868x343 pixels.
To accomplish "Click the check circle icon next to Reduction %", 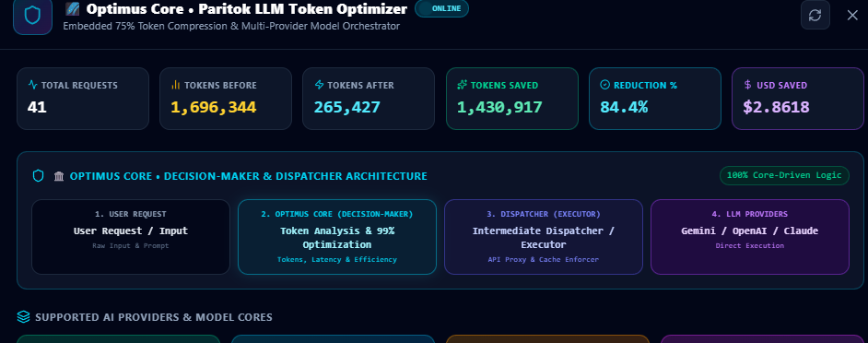I will pos(605,86).
